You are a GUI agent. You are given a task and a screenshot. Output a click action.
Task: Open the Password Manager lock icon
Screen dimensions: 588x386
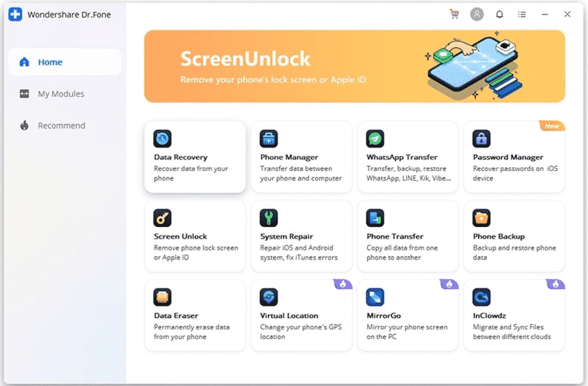point(481,138)
